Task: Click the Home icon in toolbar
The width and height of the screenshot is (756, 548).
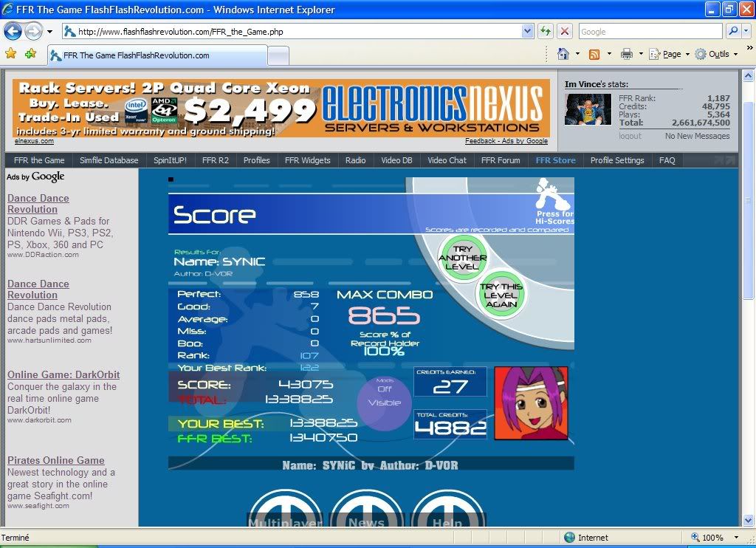Action: click(x=563, y=54)
